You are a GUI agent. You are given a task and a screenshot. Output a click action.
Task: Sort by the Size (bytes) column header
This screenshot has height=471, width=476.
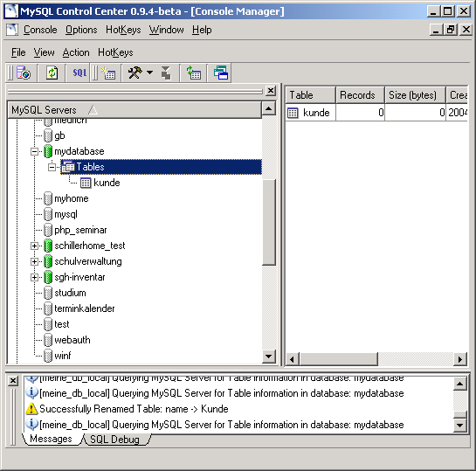tap(415, 95)
